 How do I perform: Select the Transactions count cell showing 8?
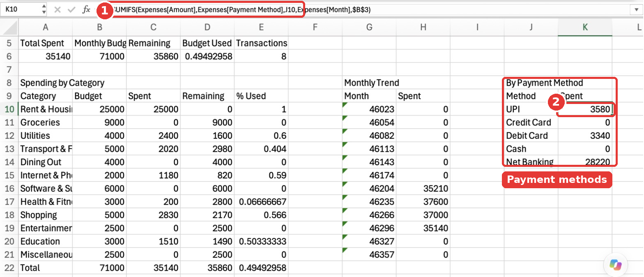click(x=261, y=56)
